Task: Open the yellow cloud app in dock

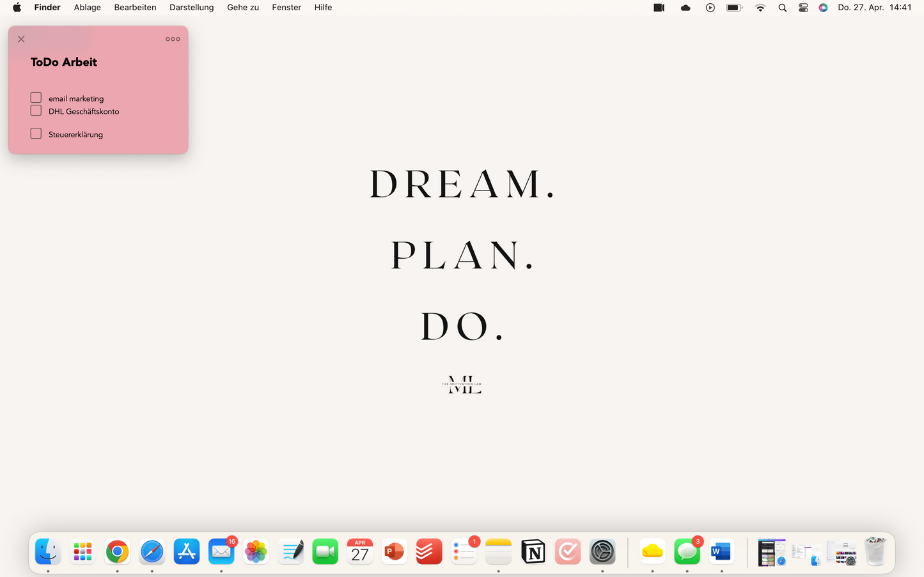Action: 652,551
